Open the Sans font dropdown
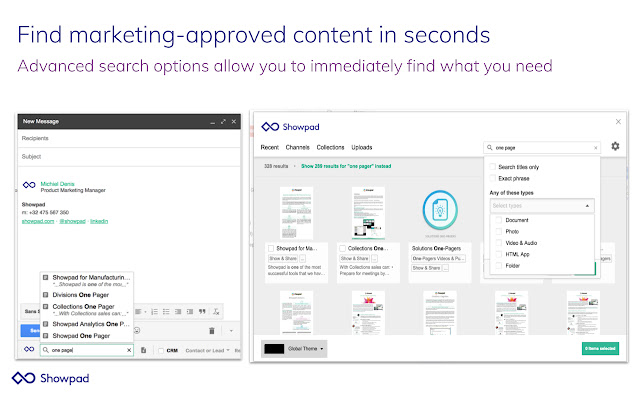Image resolution: width=640 pixels, height=400 pixels. [x=32, y=311]
